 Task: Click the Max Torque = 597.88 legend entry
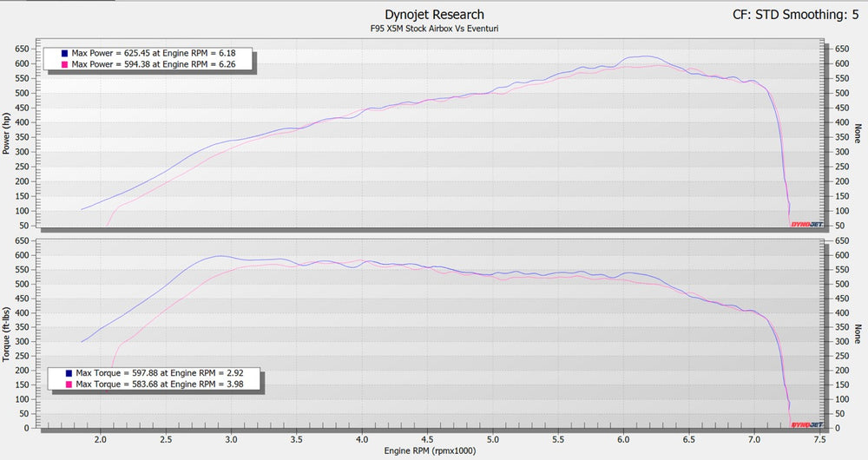point(160,374)
